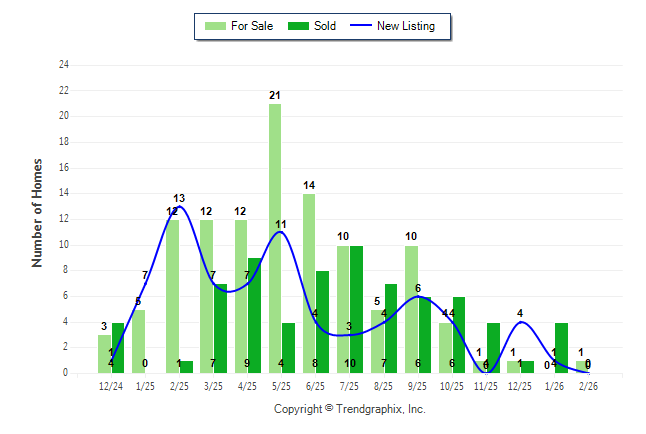Click the Number of Homes axis title
The height and width of the screenshot is (434, 646).
[38, 212]
